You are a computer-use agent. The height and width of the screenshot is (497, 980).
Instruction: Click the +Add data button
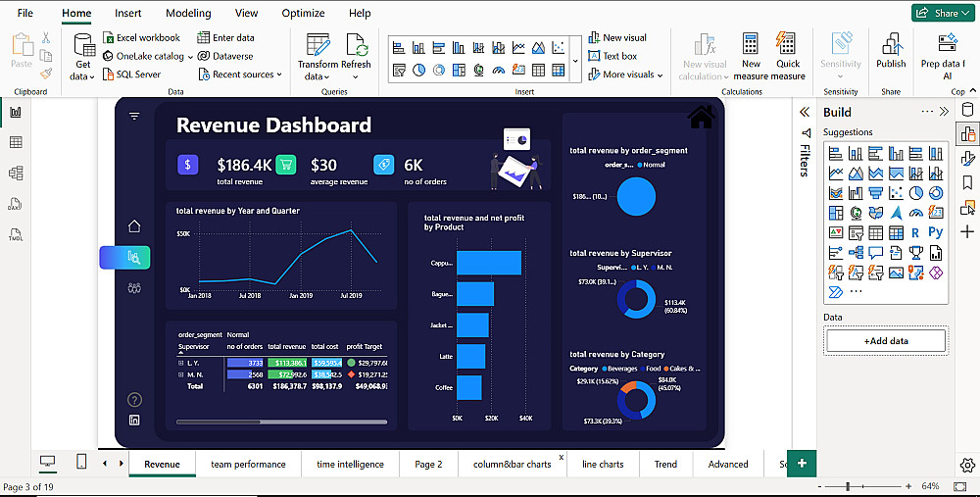point(886,341)
